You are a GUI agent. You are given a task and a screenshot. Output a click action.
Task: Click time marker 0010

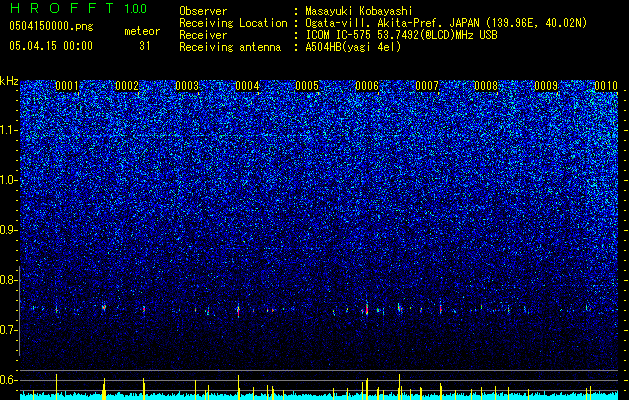tap(606, 86)
